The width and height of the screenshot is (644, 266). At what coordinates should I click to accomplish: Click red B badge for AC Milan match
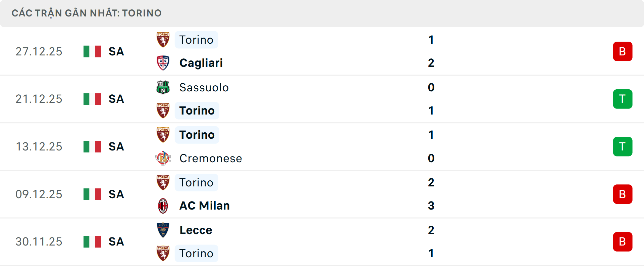coord(623,194)
